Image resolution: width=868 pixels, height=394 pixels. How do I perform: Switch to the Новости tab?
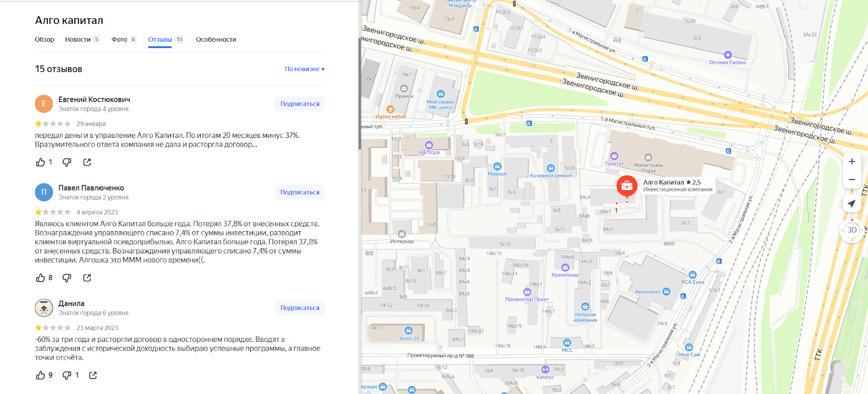point(82,40)
